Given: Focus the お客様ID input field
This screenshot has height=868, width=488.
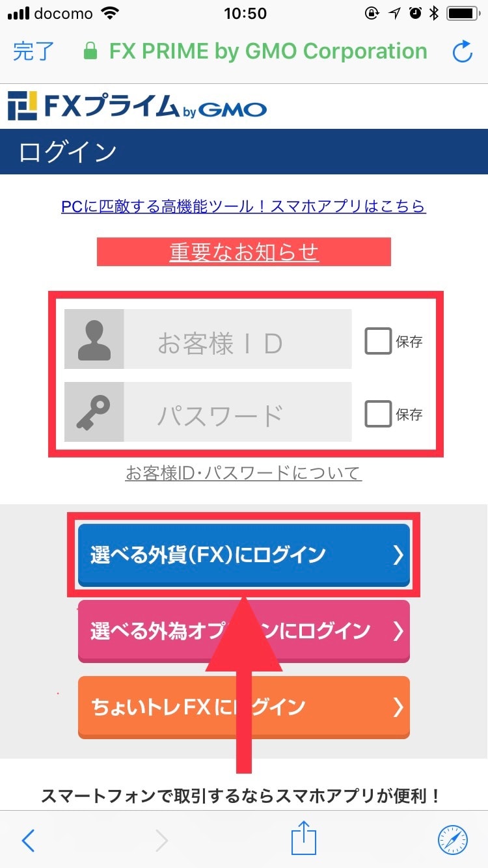Looking at the screenshot, I should [237, 339].
